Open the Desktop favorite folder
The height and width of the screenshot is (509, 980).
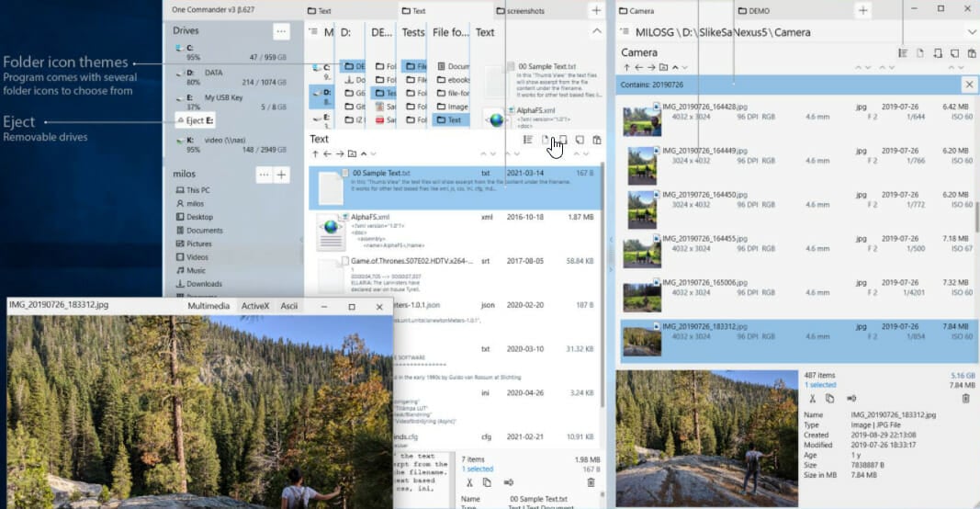click(195, 217)
